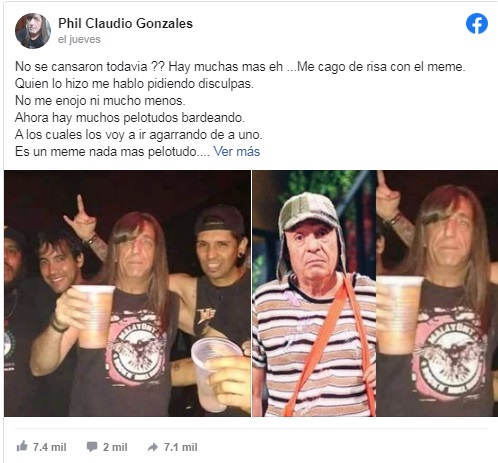498x463 pixels.
Task: Open the right meme comparison photo
Action: point(375,293)
